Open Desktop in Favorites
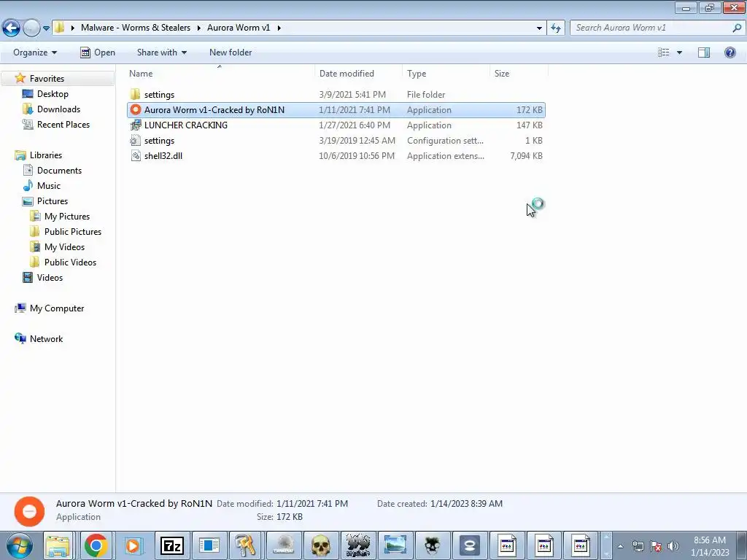The width and height of the screenshot is (747, 560). point(53,94)
